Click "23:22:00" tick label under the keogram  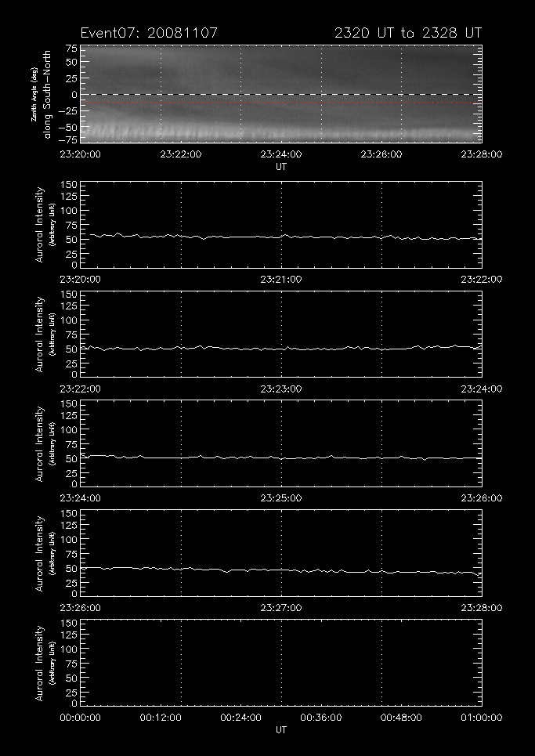point(181,154)
